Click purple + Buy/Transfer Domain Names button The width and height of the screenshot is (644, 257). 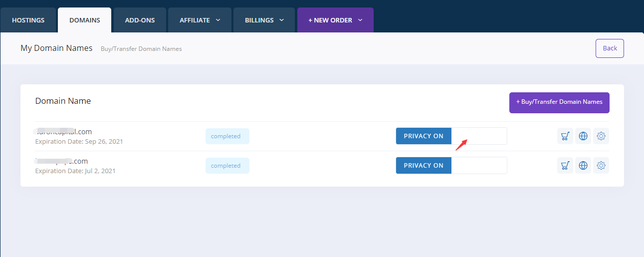tap(559, 102)
